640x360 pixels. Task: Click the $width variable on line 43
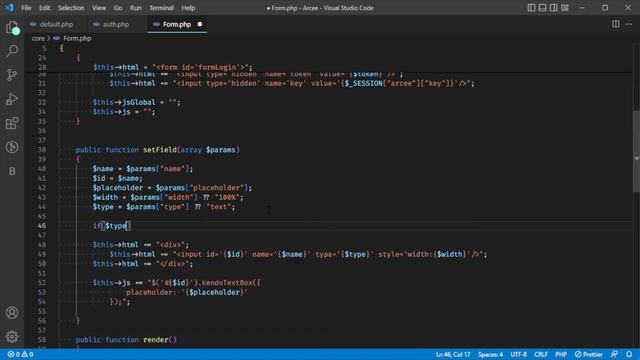[x=105, y=197]
